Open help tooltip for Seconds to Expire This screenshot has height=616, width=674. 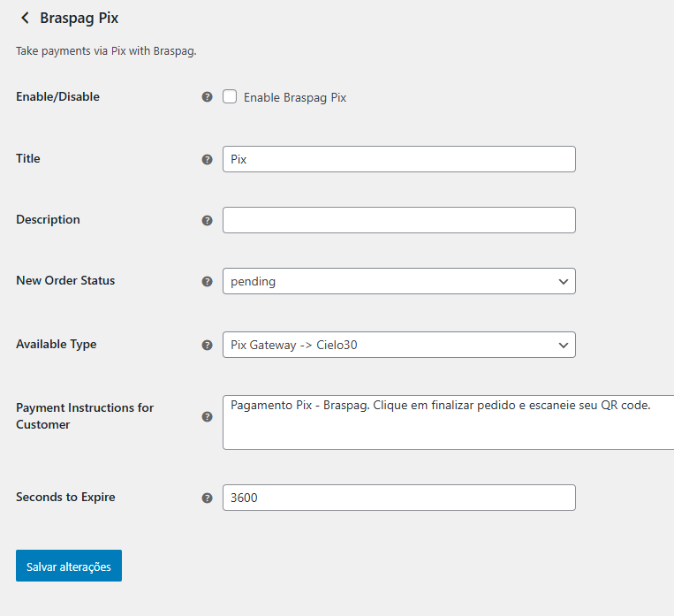pyautogui.click(x=208, y=498)
